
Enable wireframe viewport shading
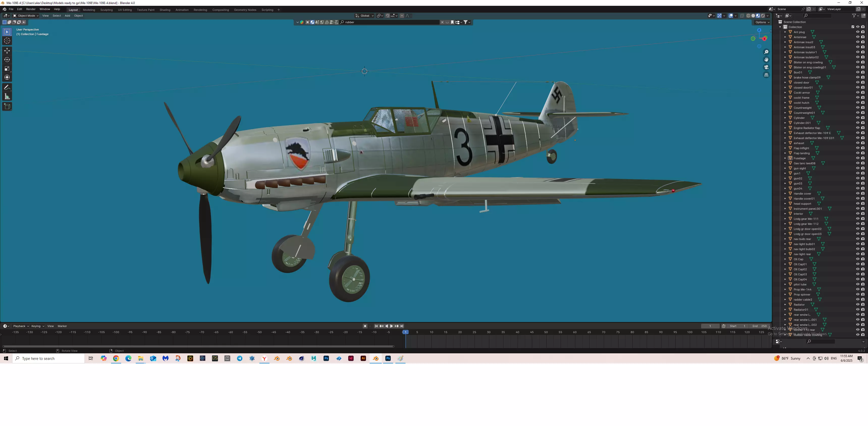tap(748, 16)
